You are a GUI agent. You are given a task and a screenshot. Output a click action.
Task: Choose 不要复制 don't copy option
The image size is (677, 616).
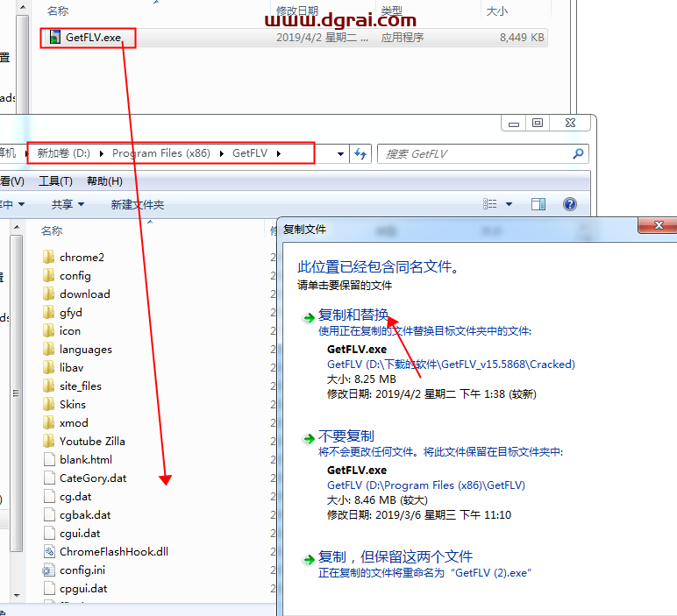pos(346,435)
